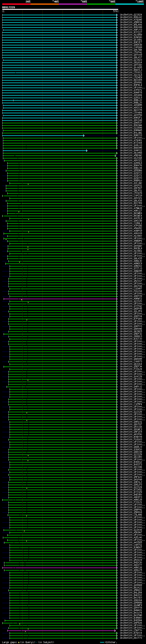Viewport: 146px width, 644px height.
Task: Select the UniRef100_Q9C7W4 label
Action: [x=131, y=50]
